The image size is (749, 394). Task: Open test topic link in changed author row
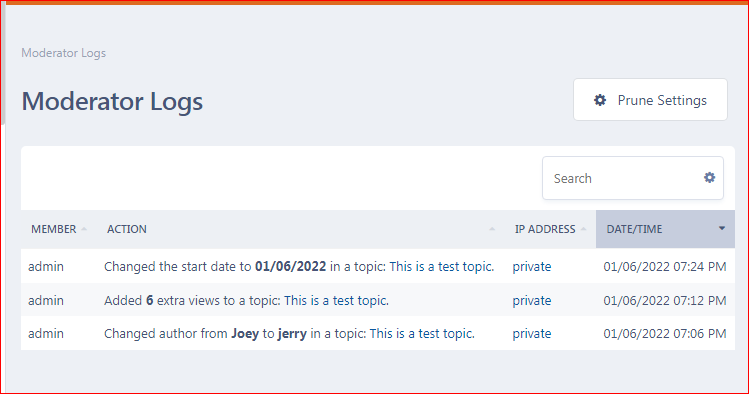coord(422,333)
